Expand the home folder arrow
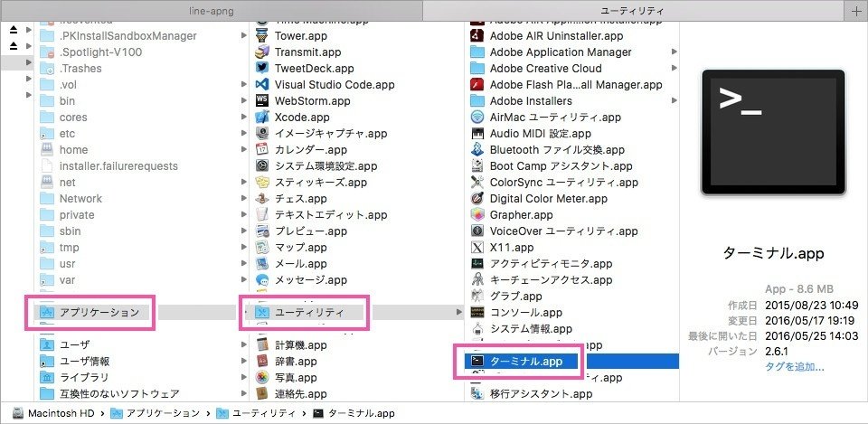This screenshot has width=868, height=424. pyautogui.click(x=243, y=149)
